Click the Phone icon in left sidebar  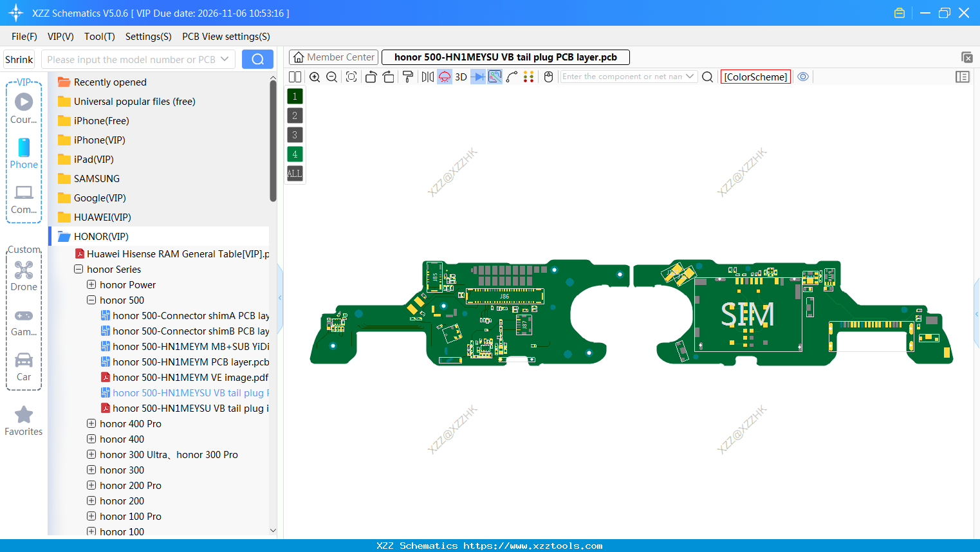click(x=23, y=150)
